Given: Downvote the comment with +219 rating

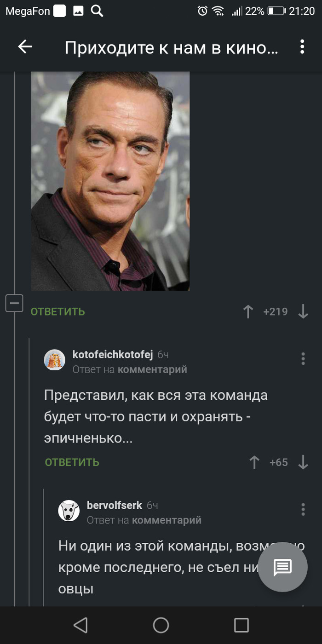Looking at the screenshot, I should (303, 312).
